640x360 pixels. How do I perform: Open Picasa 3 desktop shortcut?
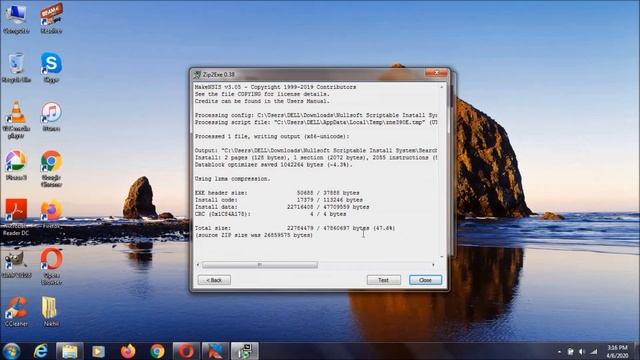[x=16, y=165]
